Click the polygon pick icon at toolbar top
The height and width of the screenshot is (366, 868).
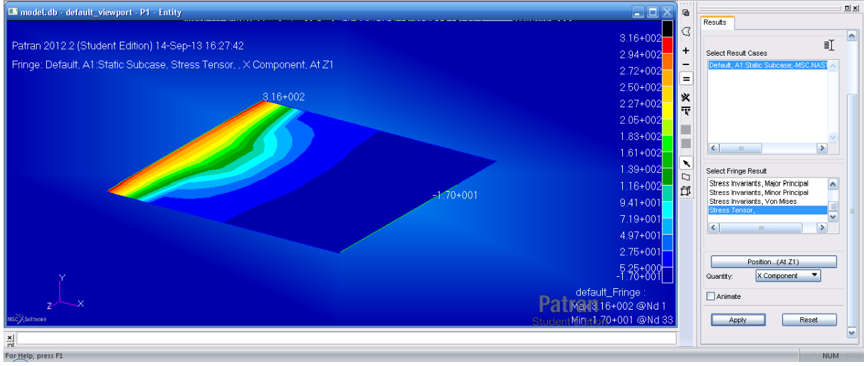click(x=686, y=32)
